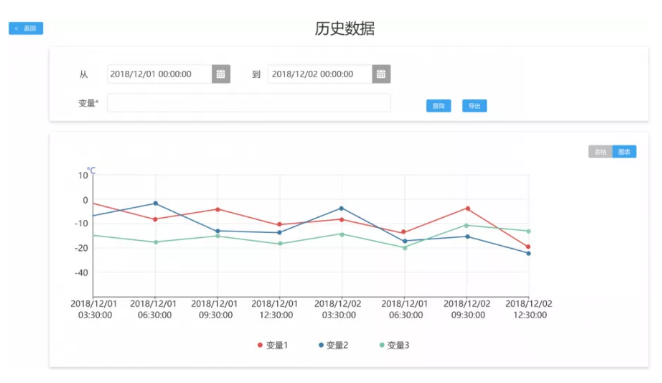This screenshot has height=383, width=662.
Task: Select red 变量1 point at first 09:30:00
Action: (218, 209)
